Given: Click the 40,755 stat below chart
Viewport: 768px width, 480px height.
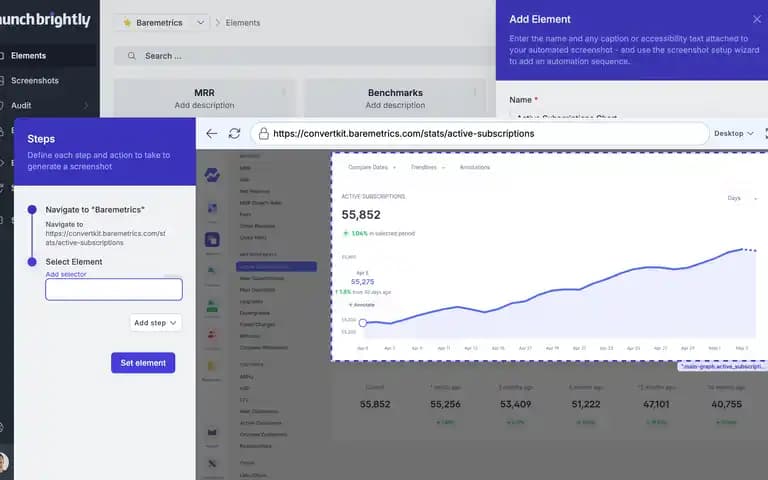Looking at the screenshot, I should click(x=726, y=404).
